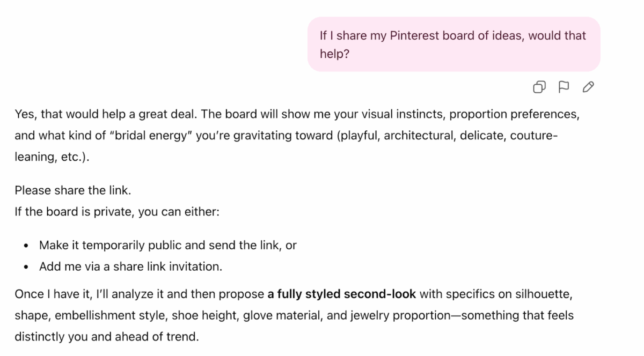Click "help?" on the bubble's second line
Viewport: 644px width, 356px height.
coord(334,54)
